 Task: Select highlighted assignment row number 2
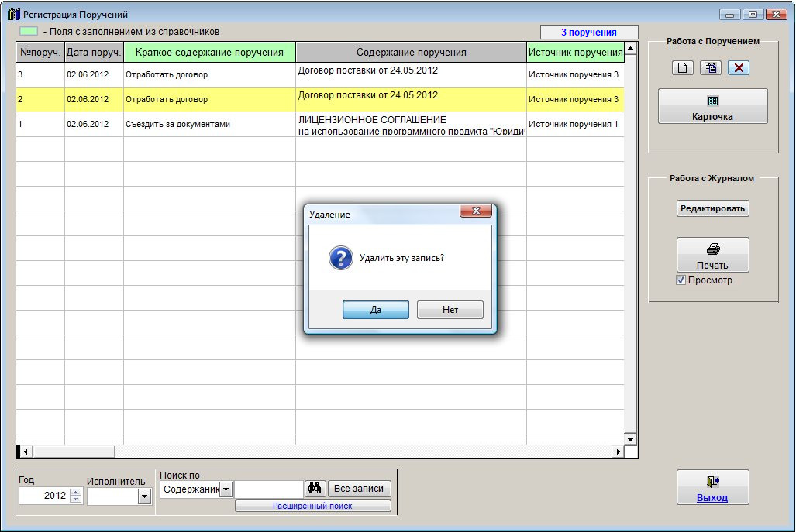(x=320, y=99)
